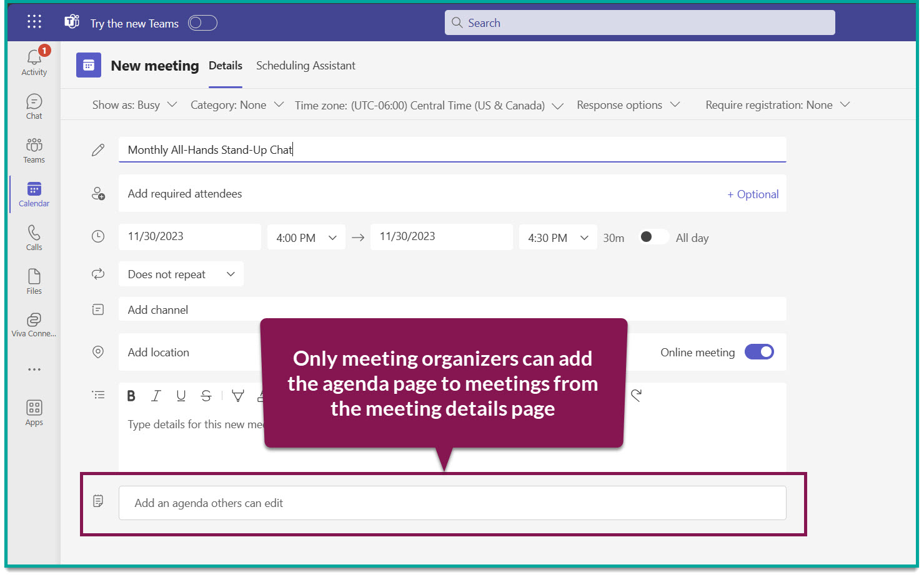
Task: Change the 4:00 PM start time dropdown
Action: [x=306, y=237]
